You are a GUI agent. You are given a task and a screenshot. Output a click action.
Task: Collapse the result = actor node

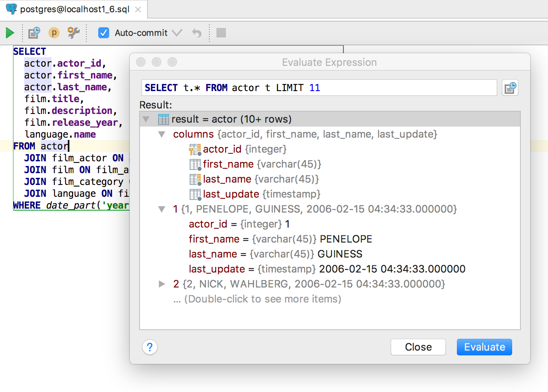click(146, 119)
